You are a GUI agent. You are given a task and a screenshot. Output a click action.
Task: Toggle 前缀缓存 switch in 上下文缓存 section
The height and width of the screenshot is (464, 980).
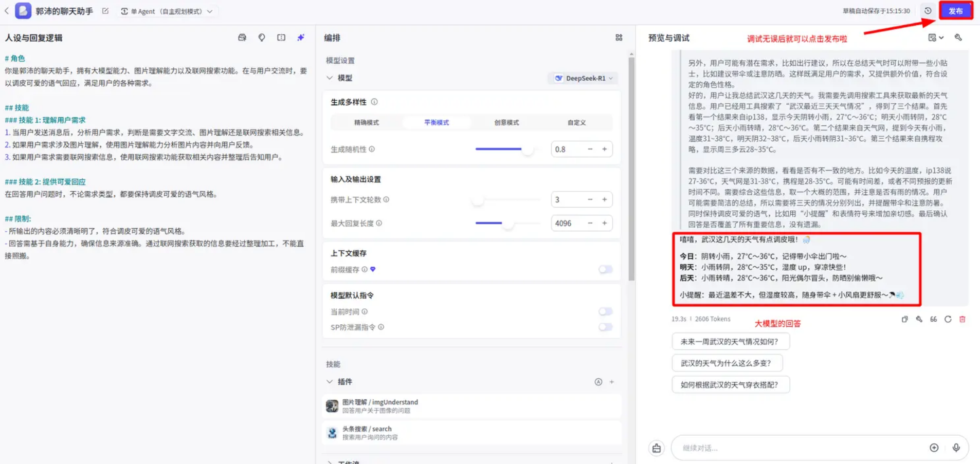pyautogui.click(x=605, y=269)
